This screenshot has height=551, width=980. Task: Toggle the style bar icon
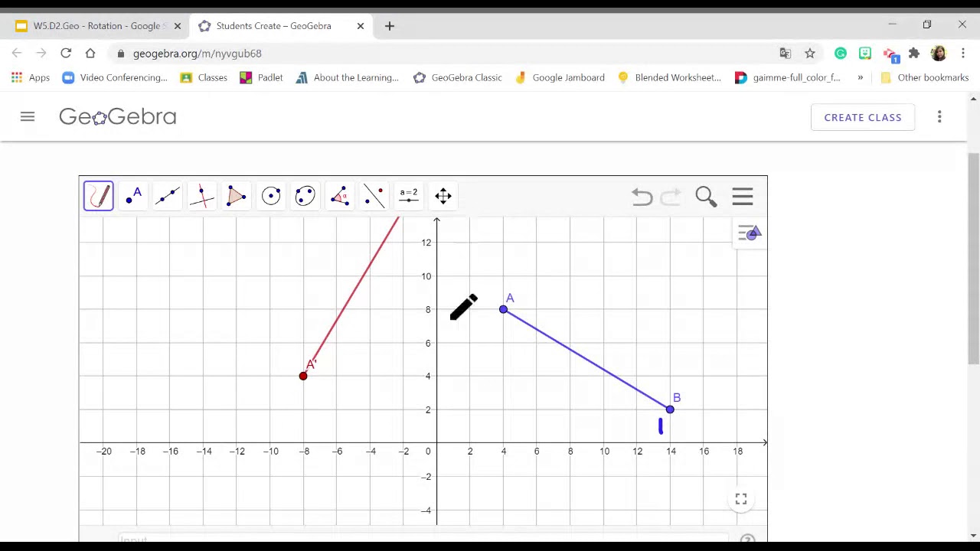(749, 233)
